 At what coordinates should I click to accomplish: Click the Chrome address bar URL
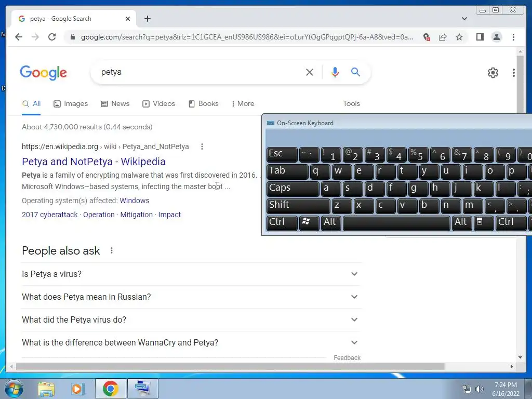coord(247,37)
